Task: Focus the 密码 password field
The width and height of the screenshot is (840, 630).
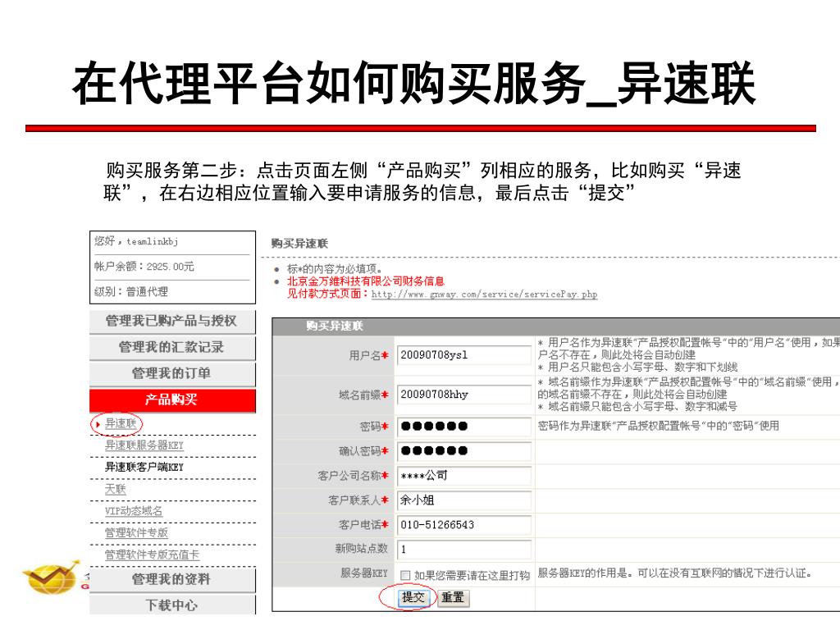Action: pos(464,427)
